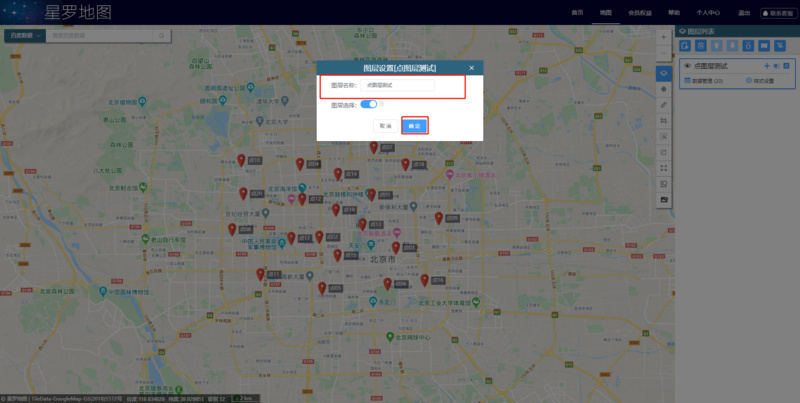Click the red marker labeled 点19

tap(336, 210)
